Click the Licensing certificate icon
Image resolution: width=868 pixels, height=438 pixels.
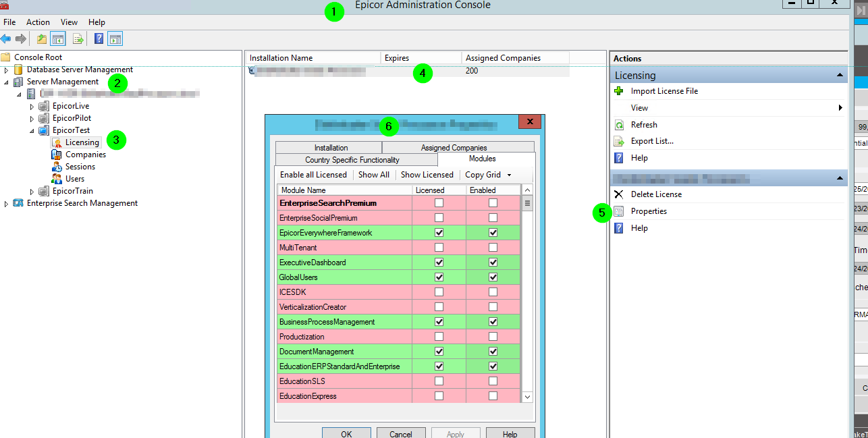pyautogui.click(x=57, y=142)
